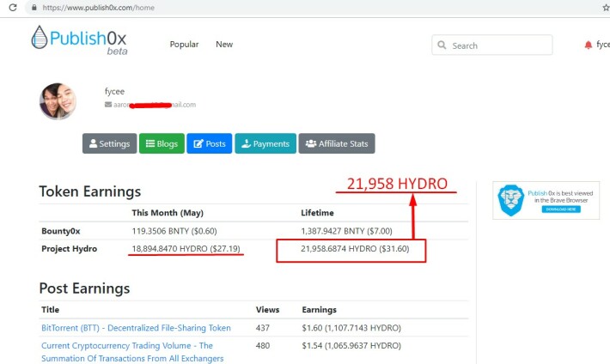Open the Popular menu item
610x364 pixels.
coord(184,45)
